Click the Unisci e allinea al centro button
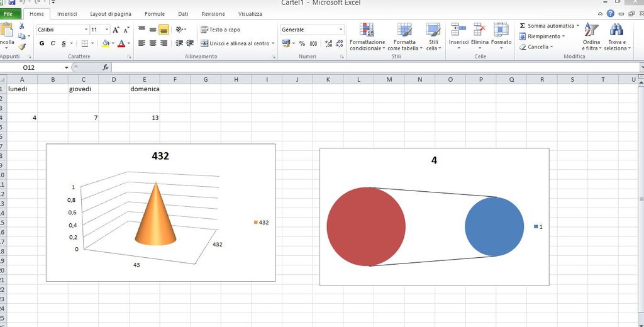This screenshot has height=327, width=644. 235,43
